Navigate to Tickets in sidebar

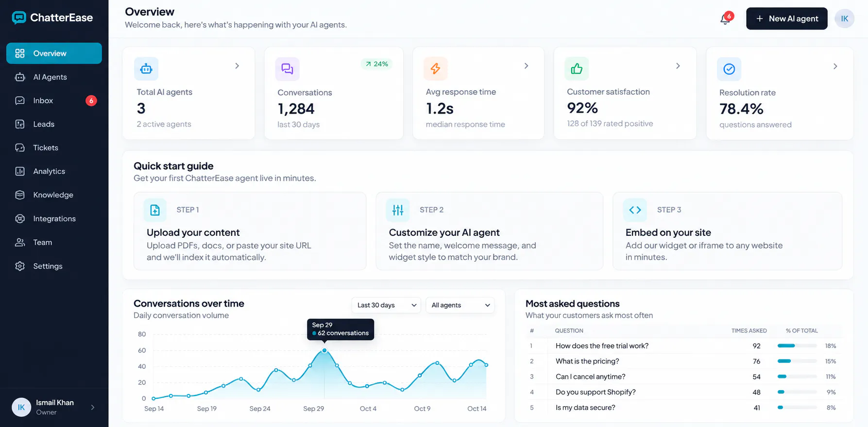pos(54,148)
